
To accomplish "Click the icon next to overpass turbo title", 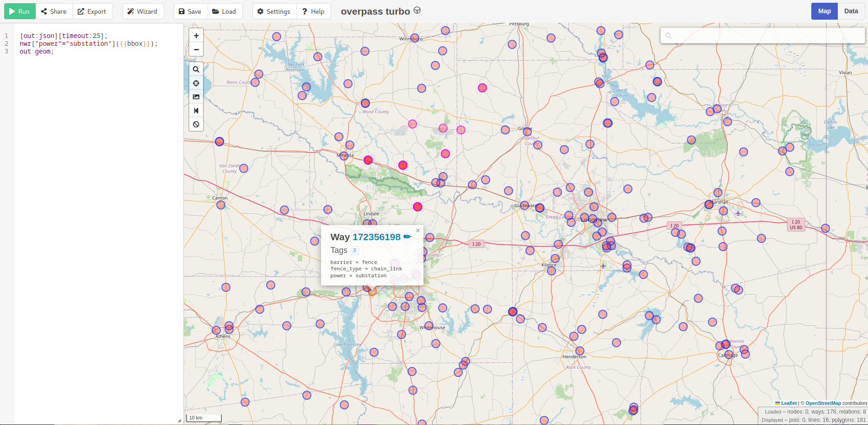I will click(x=417, y=11).
